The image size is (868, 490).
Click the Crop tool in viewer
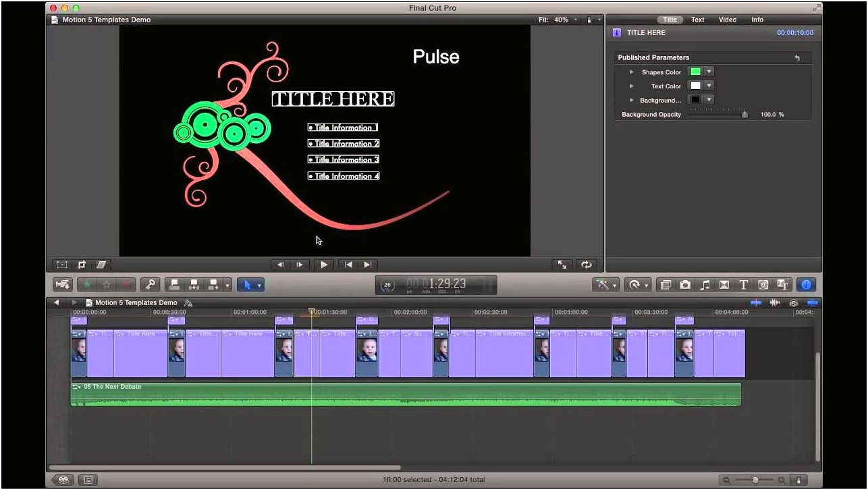[82, 265]
